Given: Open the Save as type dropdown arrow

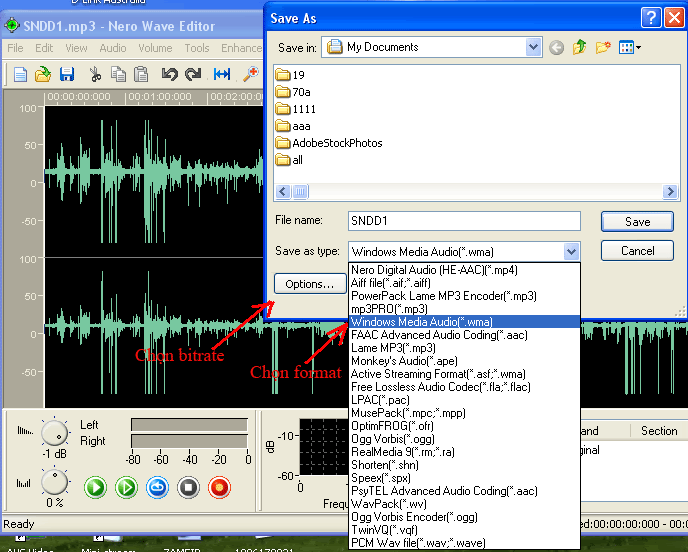Looking at the screenshot, I should tap(571, 252).
